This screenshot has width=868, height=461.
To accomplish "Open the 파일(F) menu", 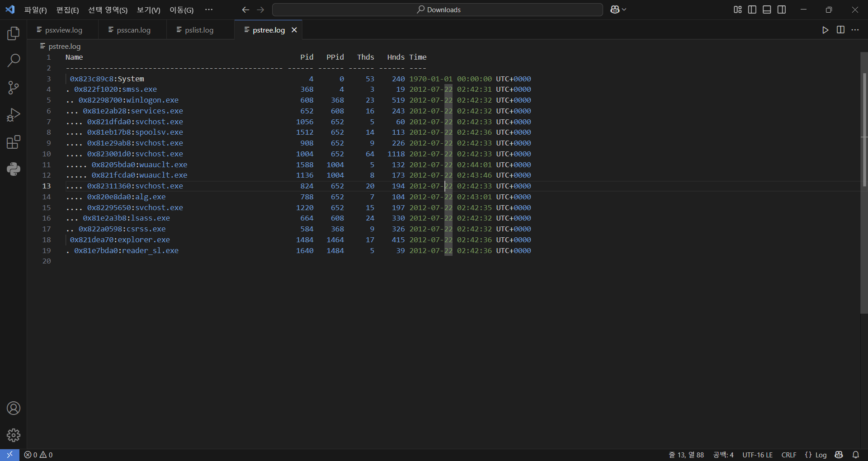I will coord(35,10).
